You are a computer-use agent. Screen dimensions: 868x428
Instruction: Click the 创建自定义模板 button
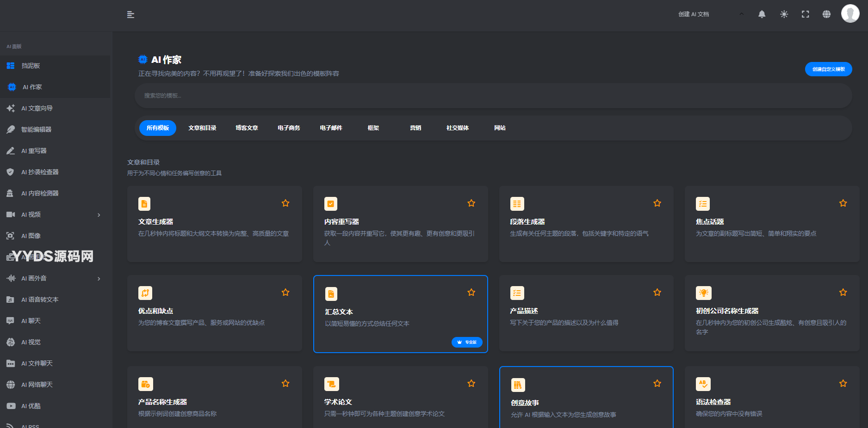point(828,69)
